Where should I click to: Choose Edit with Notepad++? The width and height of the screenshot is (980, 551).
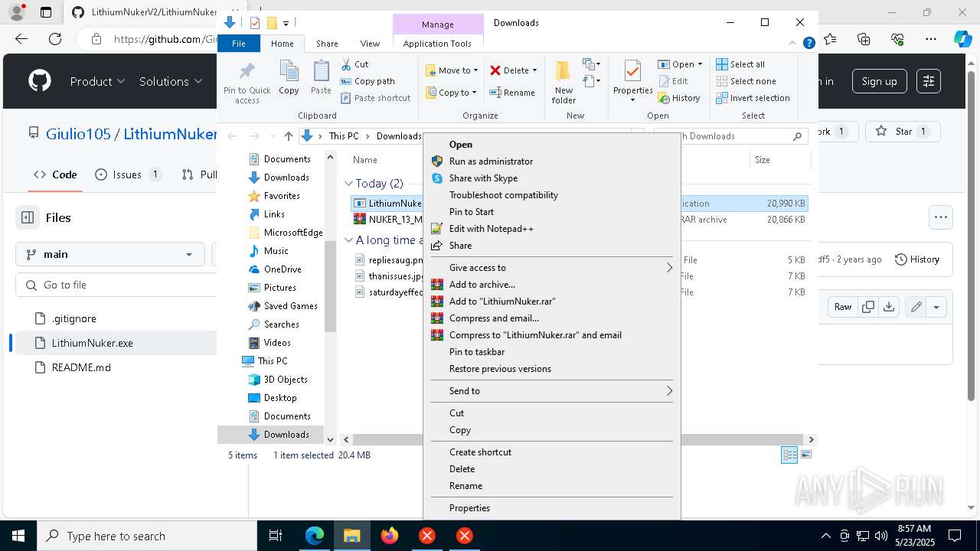pos(551,229)
